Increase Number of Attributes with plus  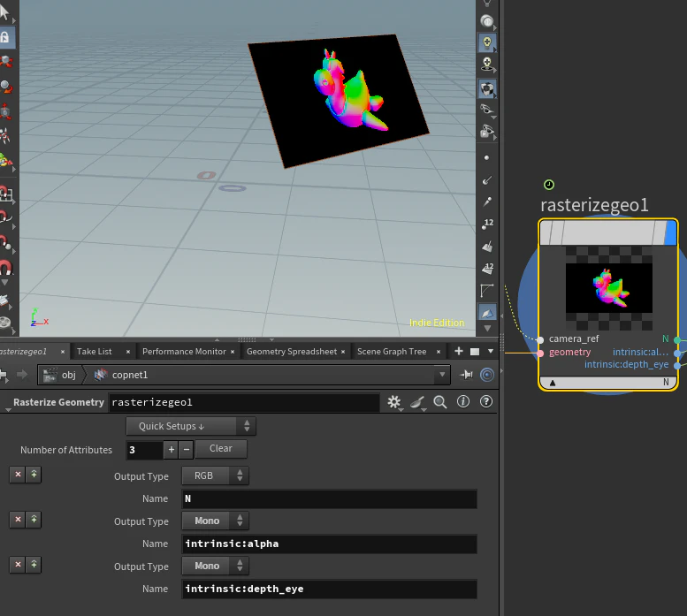click(x=171, y=450)
